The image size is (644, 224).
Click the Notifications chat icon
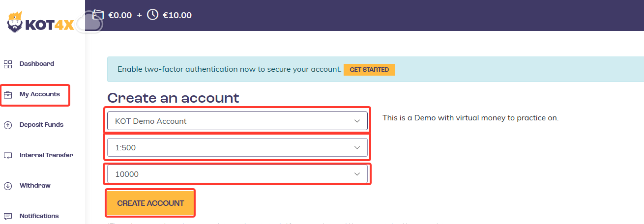click(x=8, y=216)
